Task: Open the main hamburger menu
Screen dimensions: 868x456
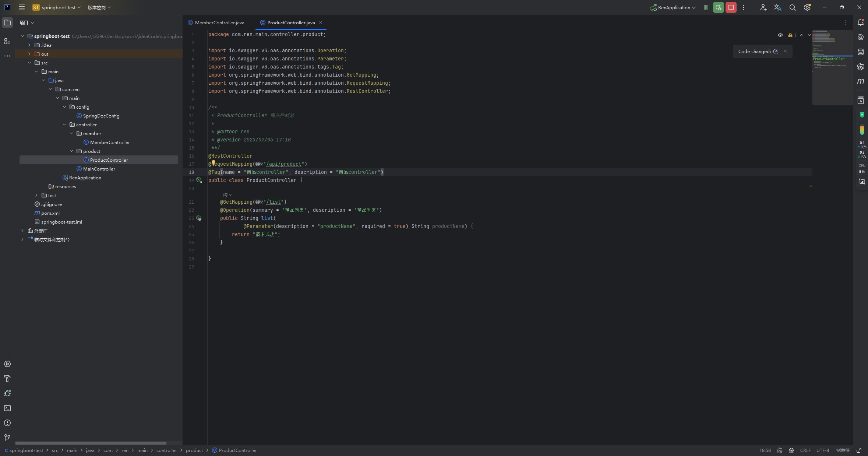Action: coord(22,7)
